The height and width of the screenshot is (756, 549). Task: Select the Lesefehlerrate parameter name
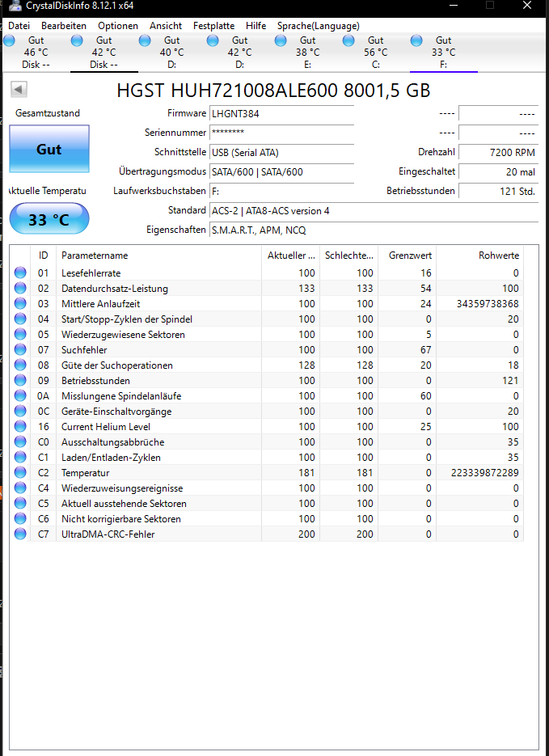click(91, 273)
